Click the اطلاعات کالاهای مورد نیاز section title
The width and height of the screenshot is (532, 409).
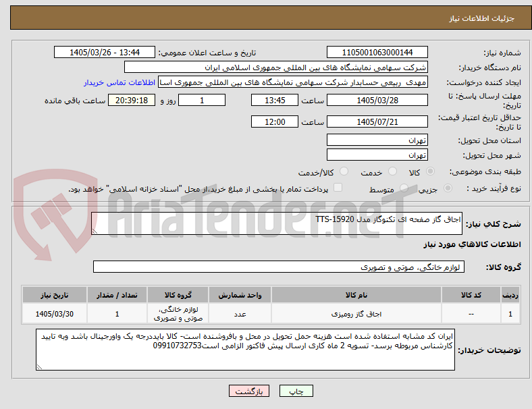[472, 244]
